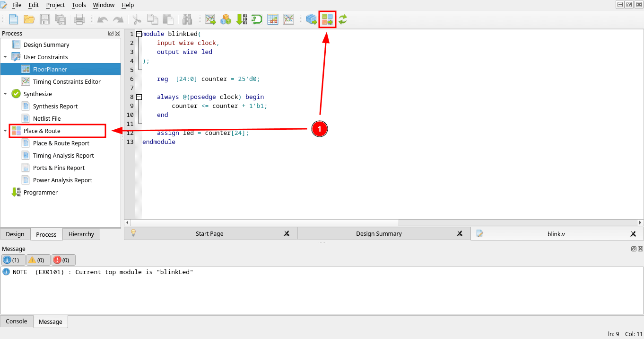Click the Cut scissors icon
The image size is (644, 339).
(x=137, y=19)
